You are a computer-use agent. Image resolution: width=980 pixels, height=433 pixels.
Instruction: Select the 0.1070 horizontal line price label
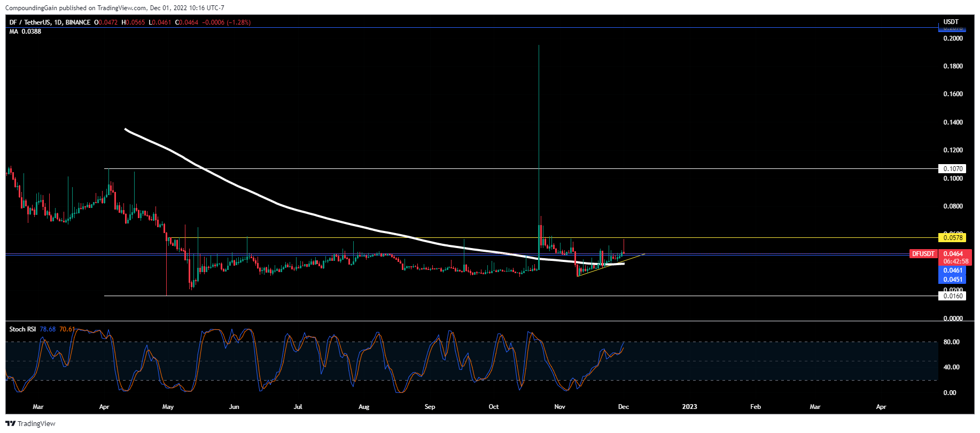tap(952, 169)
